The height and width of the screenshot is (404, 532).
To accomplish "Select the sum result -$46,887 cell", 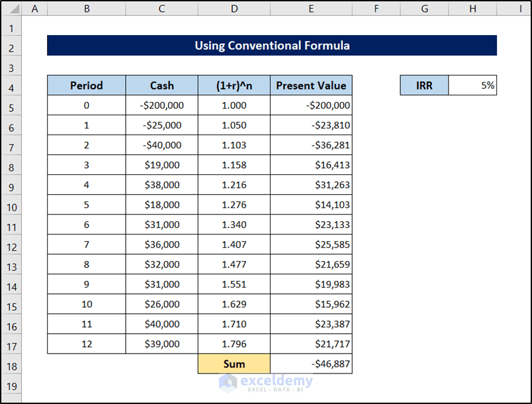I will [311, 364].
